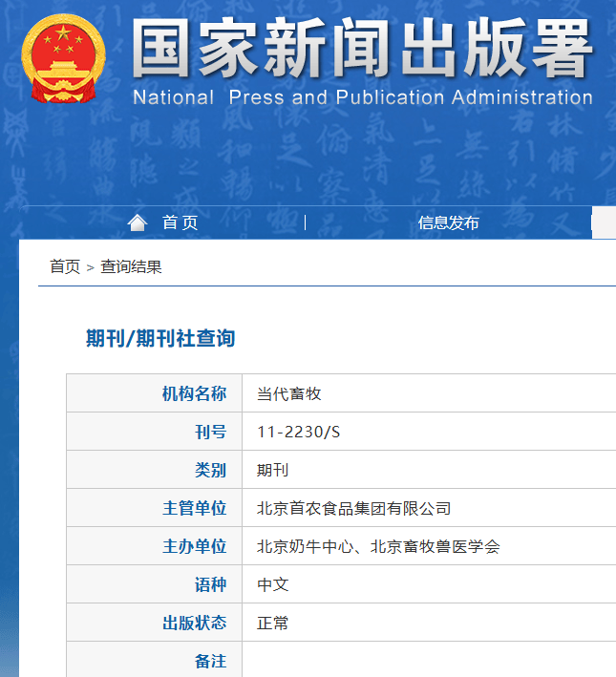Select the 期刊 value in 类别 row
This screenshot has height=677, width=616.
pos(272,470)
